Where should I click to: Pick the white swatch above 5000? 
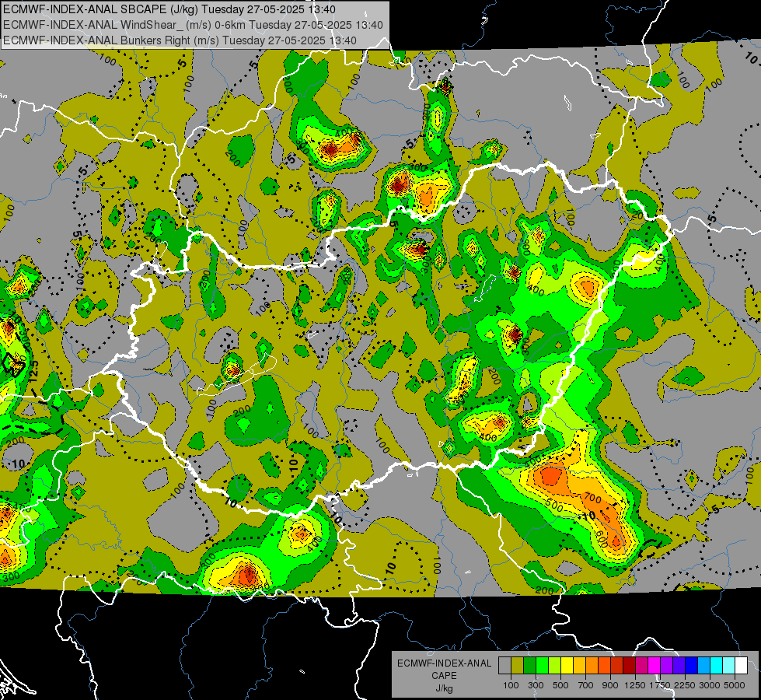[x=741, y=665]
